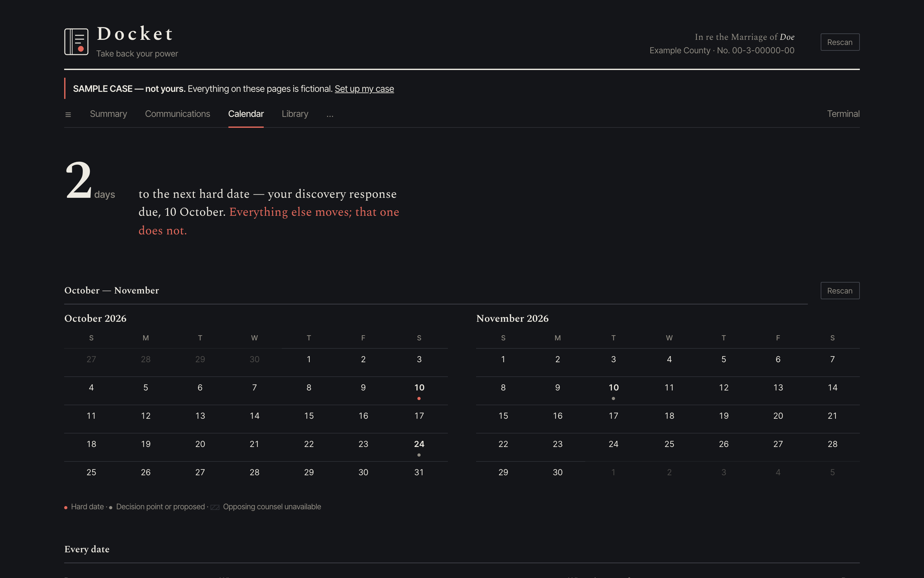Follow the Set up my case link
The width and height of the screenshot is (924, 578).
click(x=364, y=89)
